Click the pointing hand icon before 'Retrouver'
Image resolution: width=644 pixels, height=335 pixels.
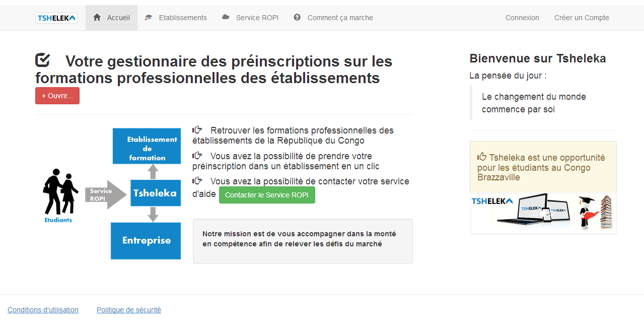[197, 130]
